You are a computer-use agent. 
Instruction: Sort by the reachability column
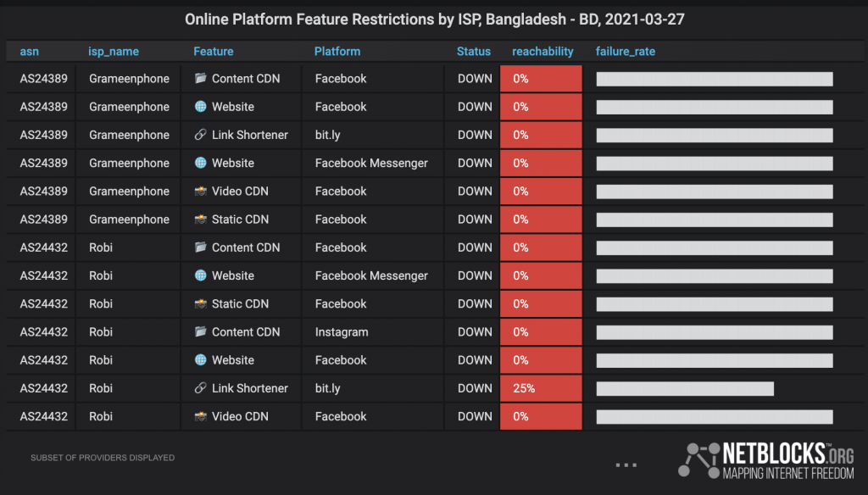pos(542,52)
